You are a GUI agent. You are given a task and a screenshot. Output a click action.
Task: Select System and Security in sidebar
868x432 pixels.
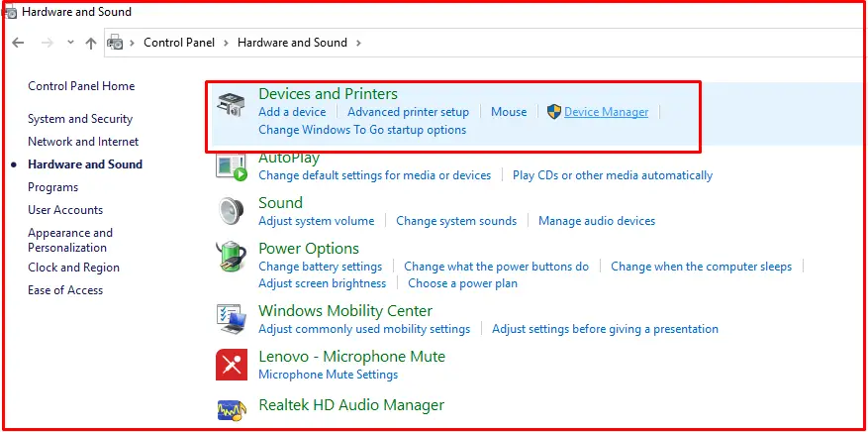[x=80, y=119]
